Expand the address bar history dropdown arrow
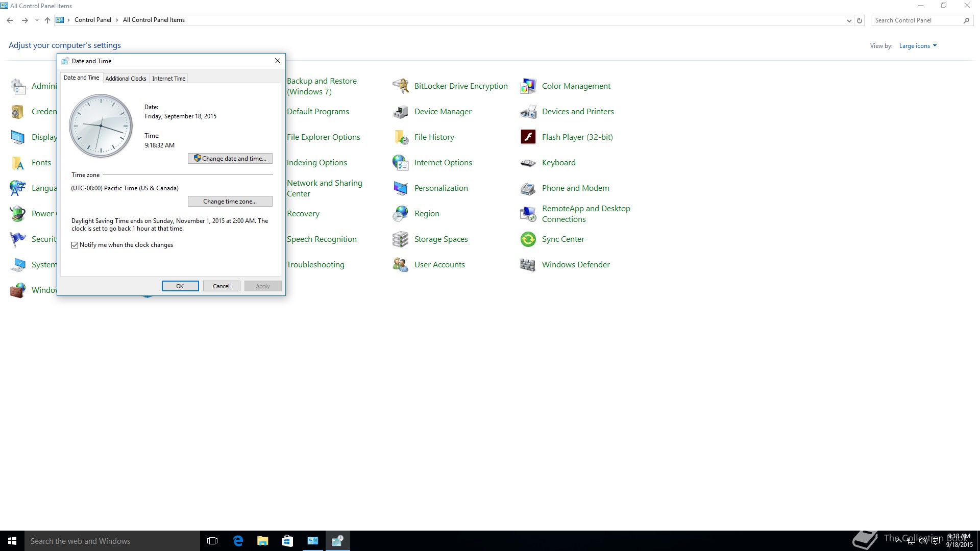Viewport: 980px width, 551px height. 849,21
